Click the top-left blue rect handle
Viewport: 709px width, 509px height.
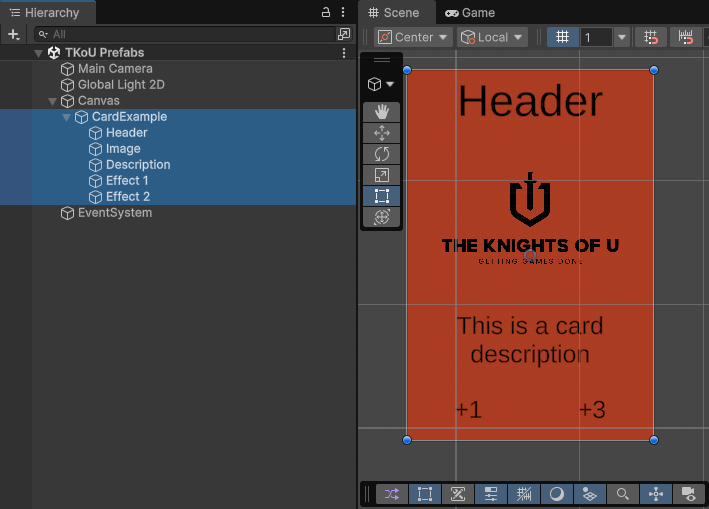[x=407, y=70]
